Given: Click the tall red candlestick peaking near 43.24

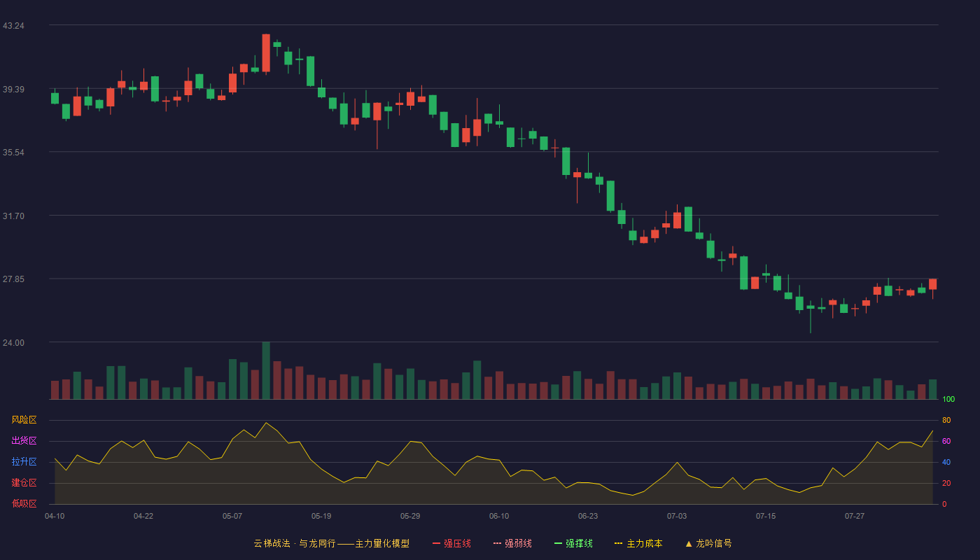Looking at the screenshot, I should point(266,53).
